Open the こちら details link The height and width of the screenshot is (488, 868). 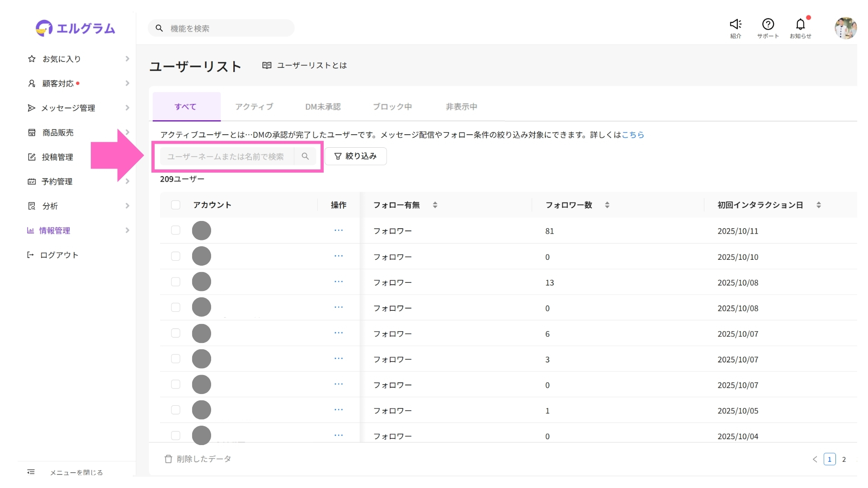click(x=632, y=135)
